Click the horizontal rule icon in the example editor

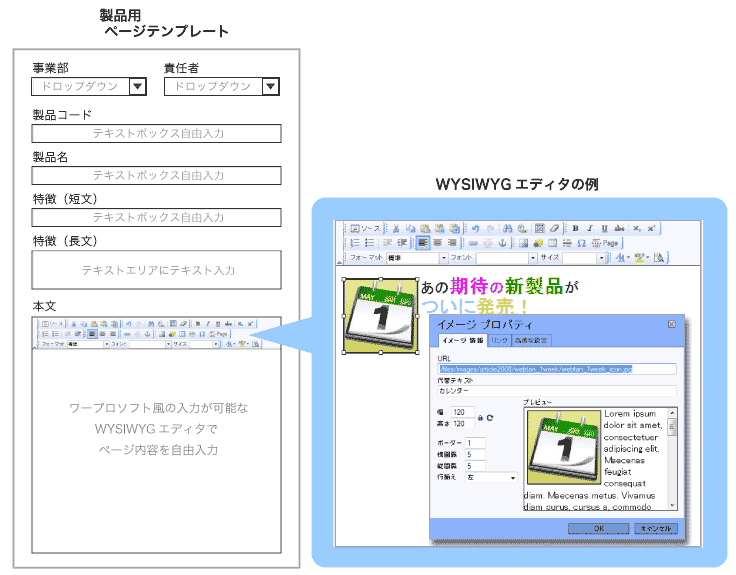point(567,243)
